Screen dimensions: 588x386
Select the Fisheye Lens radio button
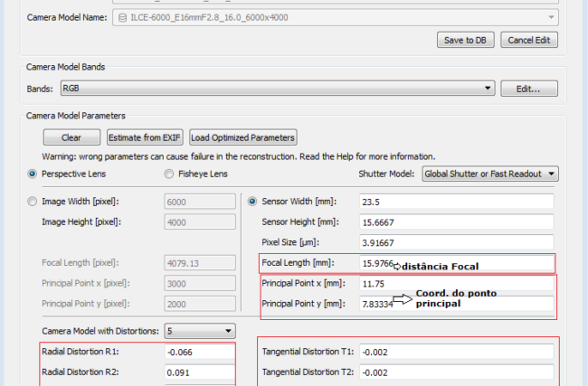[x=169, y=174]
